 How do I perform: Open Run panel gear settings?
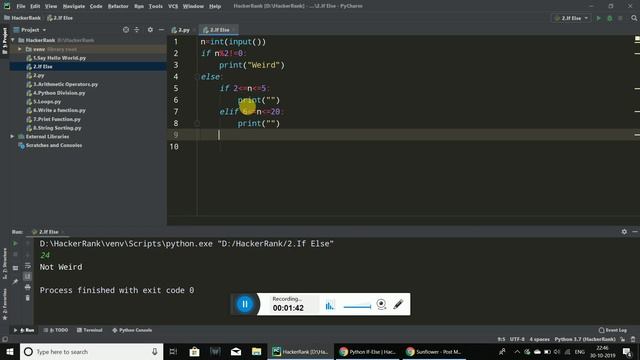pyautogui.click(x=624, y=231)
